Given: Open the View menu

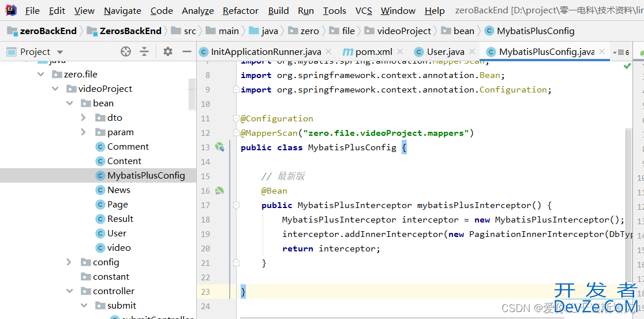Looking at the screenshot, I should tap(84, 10).
